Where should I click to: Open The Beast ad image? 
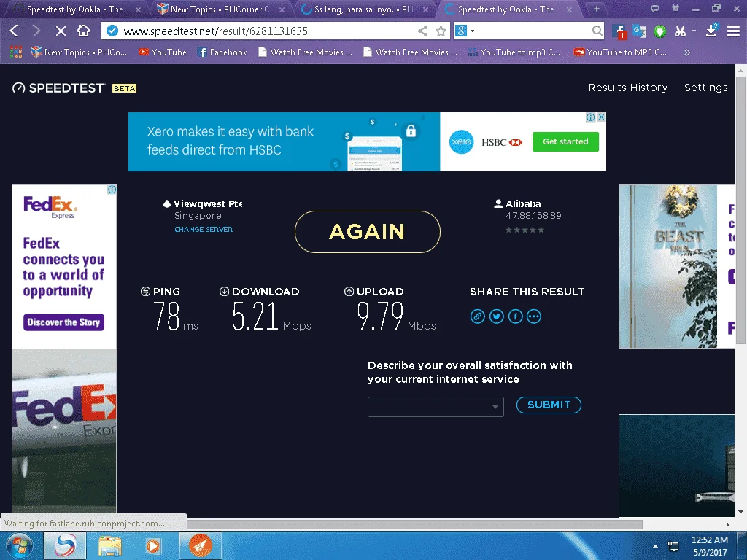(667, 267)
